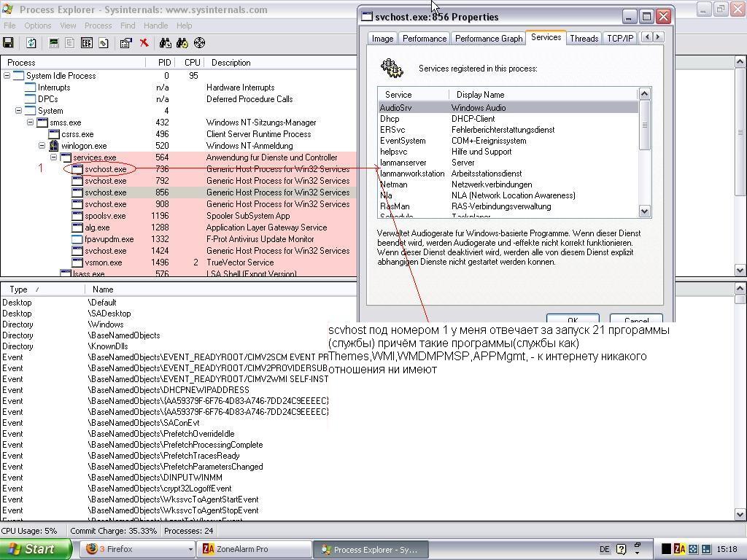Collapse the System tree node
The image size is (747, 560).
[x=18, y=111]
